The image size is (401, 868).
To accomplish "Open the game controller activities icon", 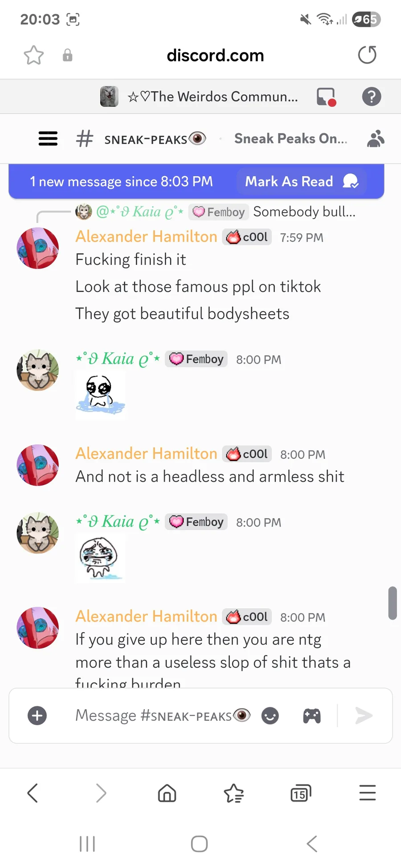I will point(312,716).
